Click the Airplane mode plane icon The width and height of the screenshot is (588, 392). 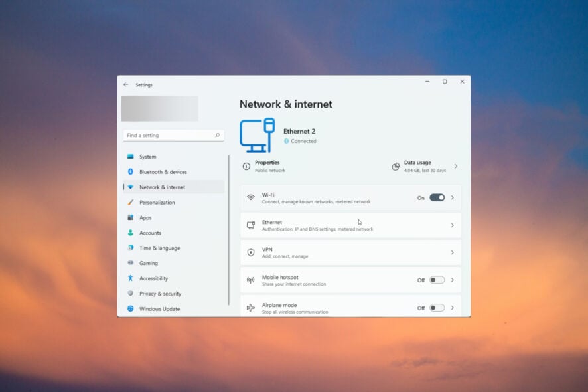tap(251, 308)
